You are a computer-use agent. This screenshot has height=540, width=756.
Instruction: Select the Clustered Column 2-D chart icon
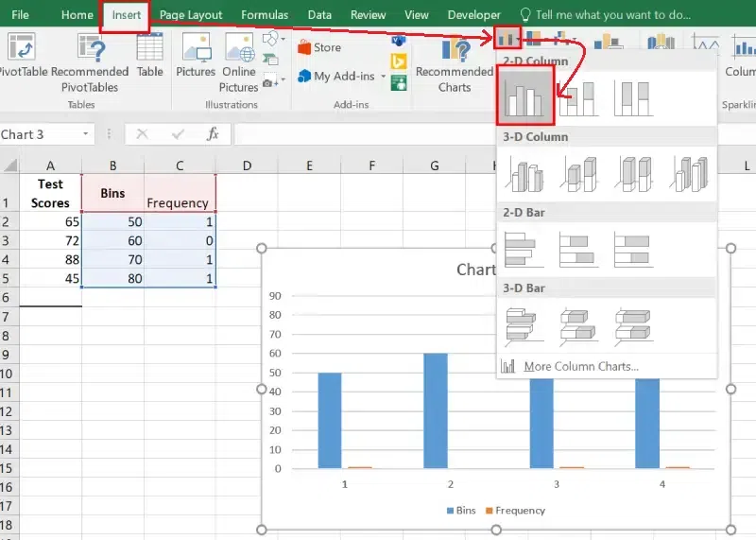tap(525, 96)
